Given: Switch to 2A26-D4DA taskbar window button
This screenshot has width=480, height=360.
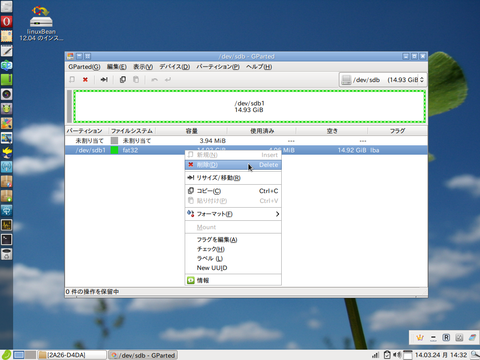Looking at the screenshot, I should pos(72,355).
